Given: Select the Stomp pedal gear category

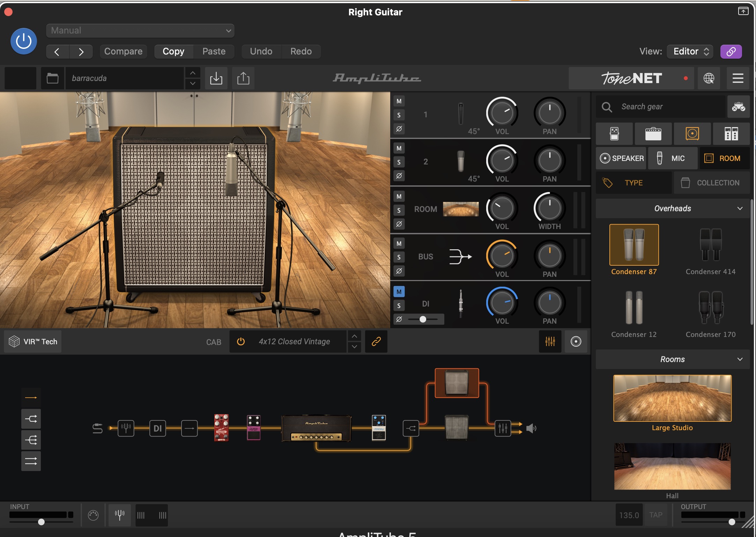Looking at the screenshot, I should coord(614,134).
